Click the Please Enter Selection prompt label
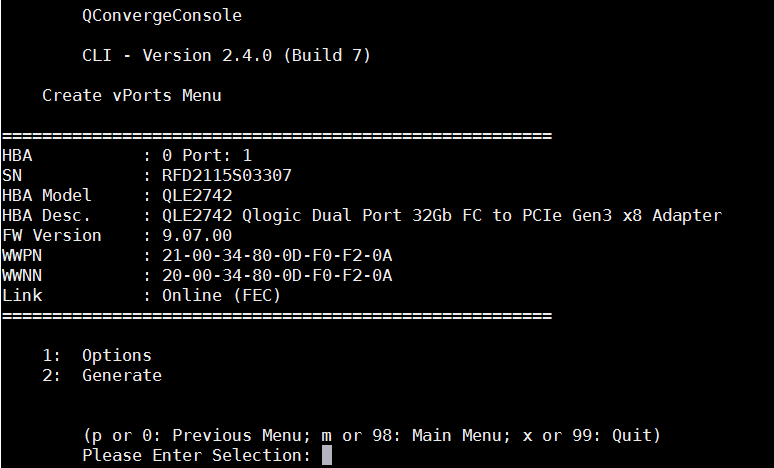This screenshot has width=774, height=468. [196, 455]
